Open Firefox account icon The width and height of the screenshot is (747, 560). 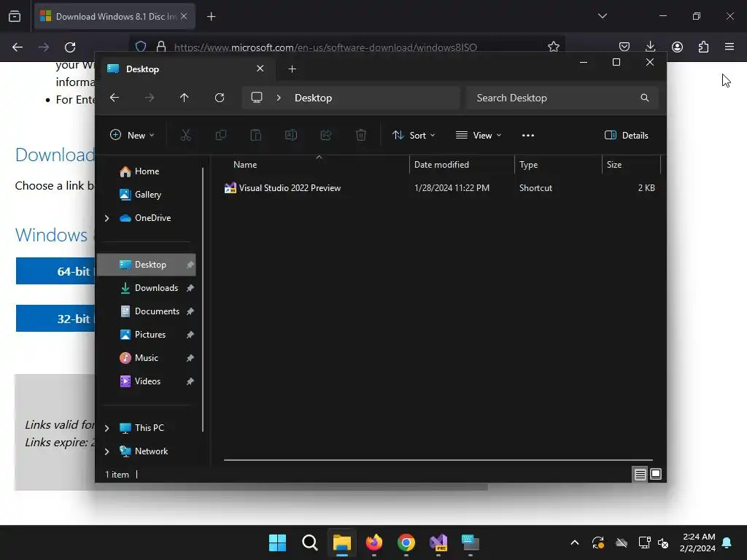coord(677,47)
